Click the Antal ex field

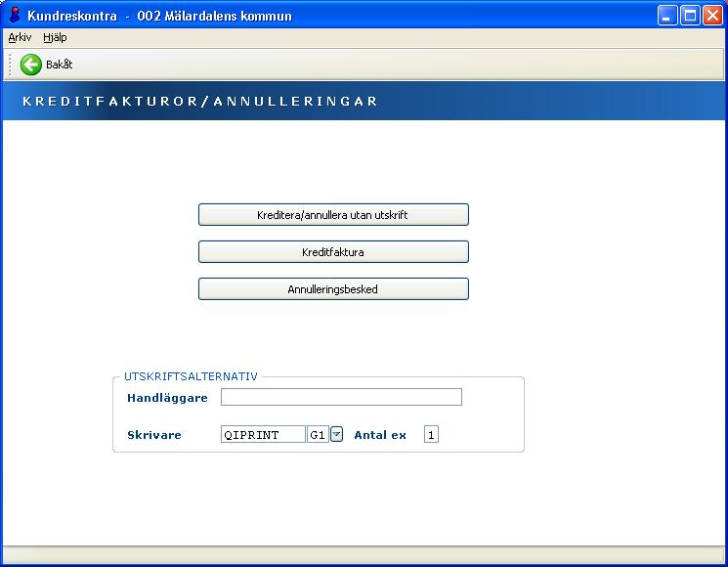(x=431, y=435)
